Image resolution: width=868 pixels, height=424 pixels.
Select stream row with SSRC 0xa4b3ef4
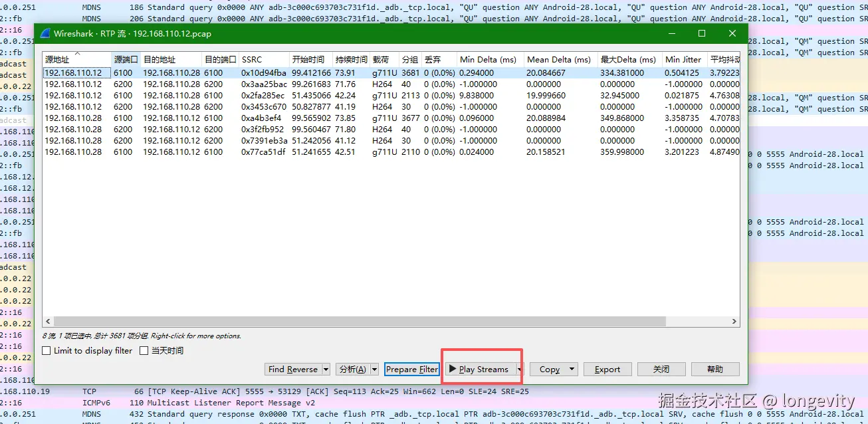(x=391, y=118)
